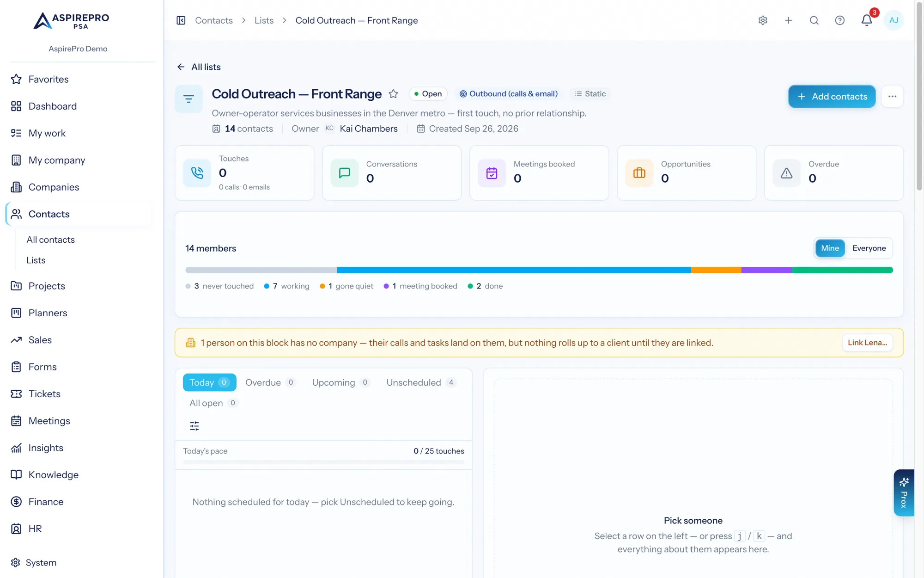Click the Touches phone icon

197,173
